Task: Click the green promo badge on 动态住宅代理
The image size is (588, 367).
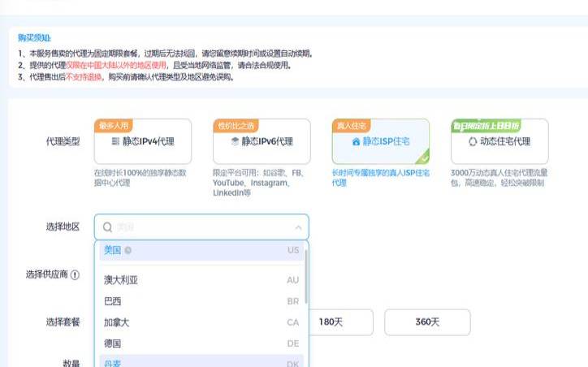Action: click(x=486, y=126)
